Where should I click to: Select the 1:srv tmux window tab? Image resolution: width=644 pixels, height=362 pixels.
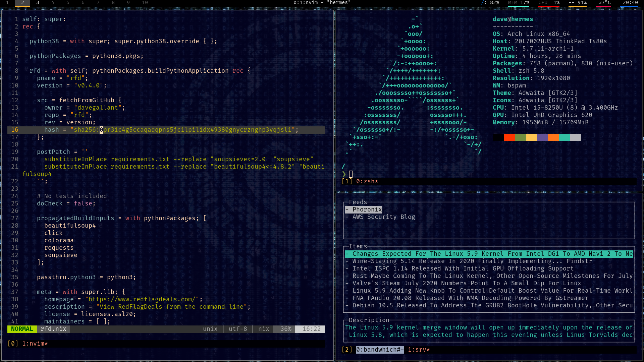click(x=419, y=350)
